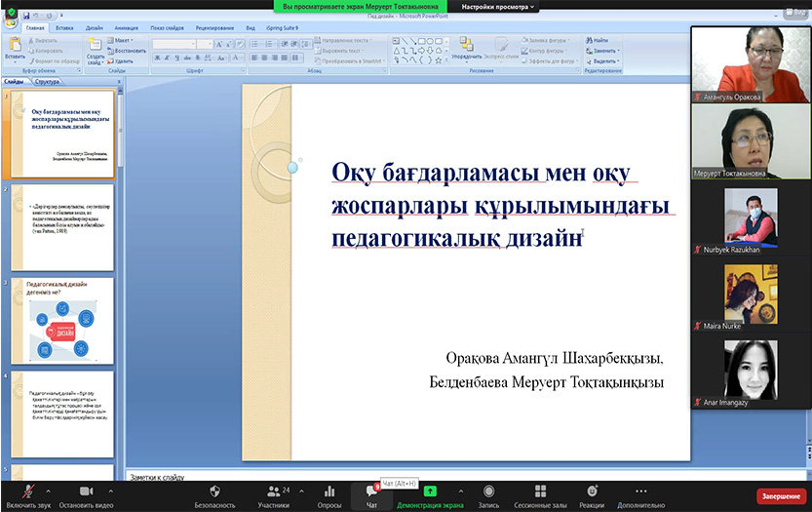
Task: Open Сессионные залы breakout rooms
Action: [x=543, y=492]
